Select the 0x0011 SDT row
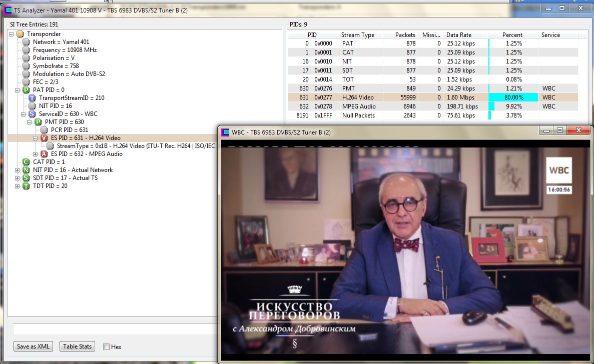The image size is (594, 364). click(x=433, y=70)
